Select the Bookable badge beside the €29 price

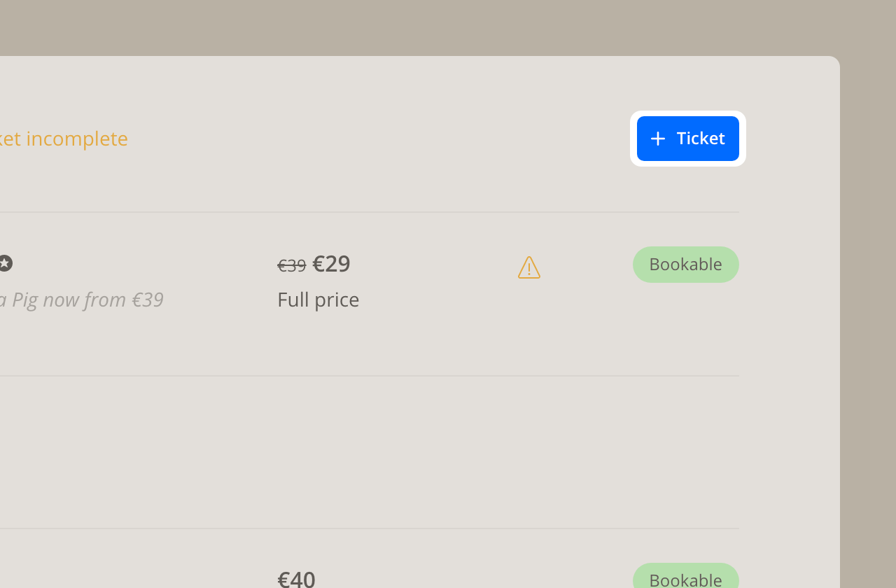(x=686, y=265)
